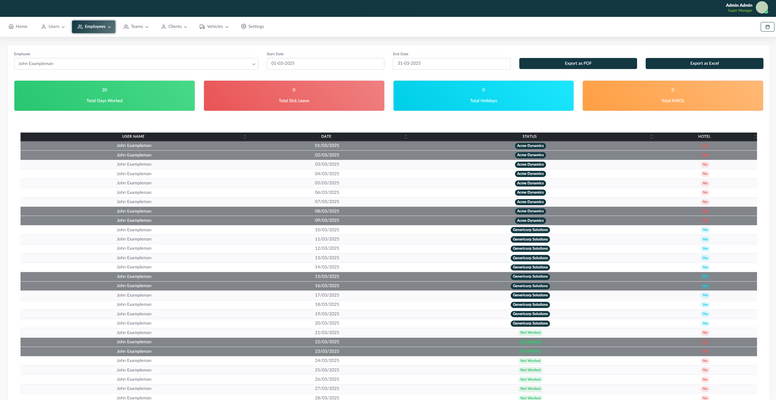Click John Exampleman name in 18/03/2025 row

click(x=134, y=305)
